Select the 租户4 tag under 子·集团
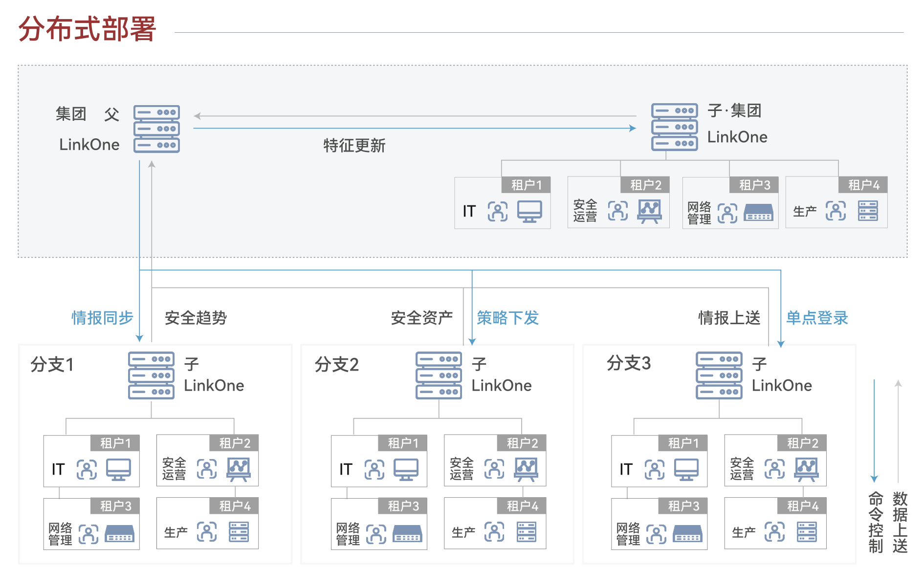 click(x=863, y=185)
